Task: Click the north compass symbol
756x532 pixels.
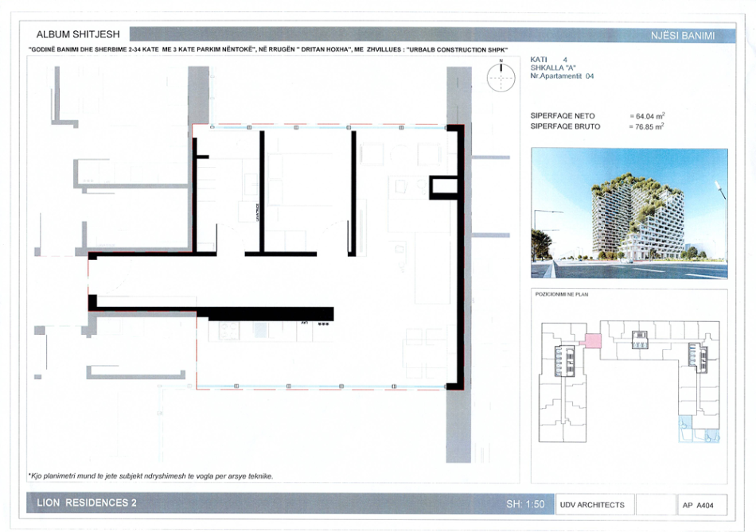Action: [x=501, y=76]
